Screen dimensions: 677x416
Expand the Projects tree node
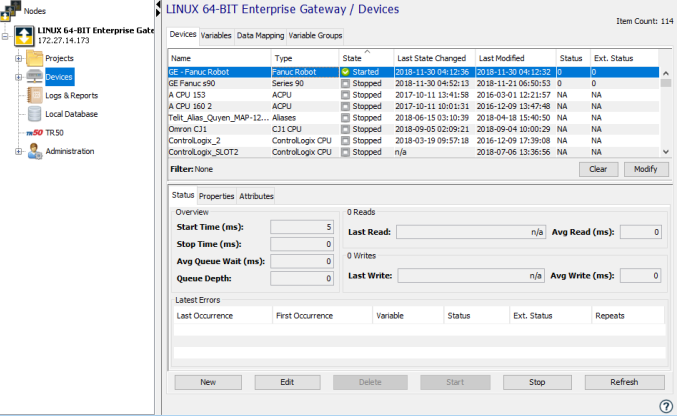tap(18, 59)
